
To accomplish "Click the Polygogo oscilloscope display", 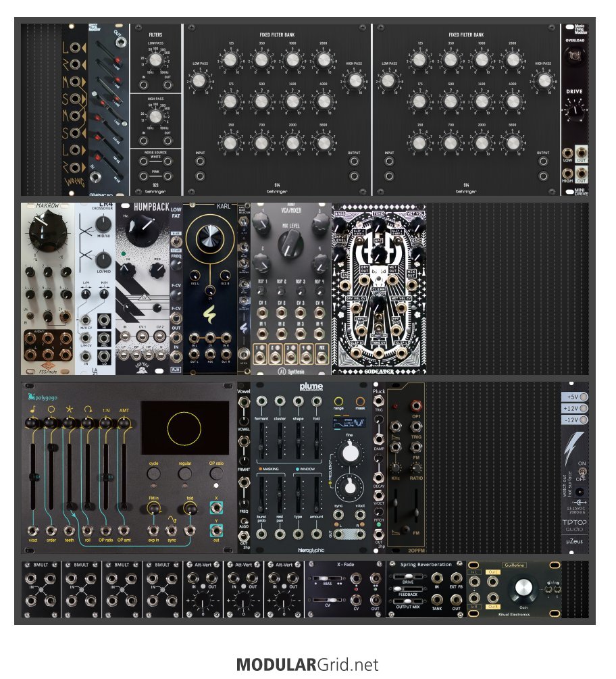I will [x=185, y=428].
